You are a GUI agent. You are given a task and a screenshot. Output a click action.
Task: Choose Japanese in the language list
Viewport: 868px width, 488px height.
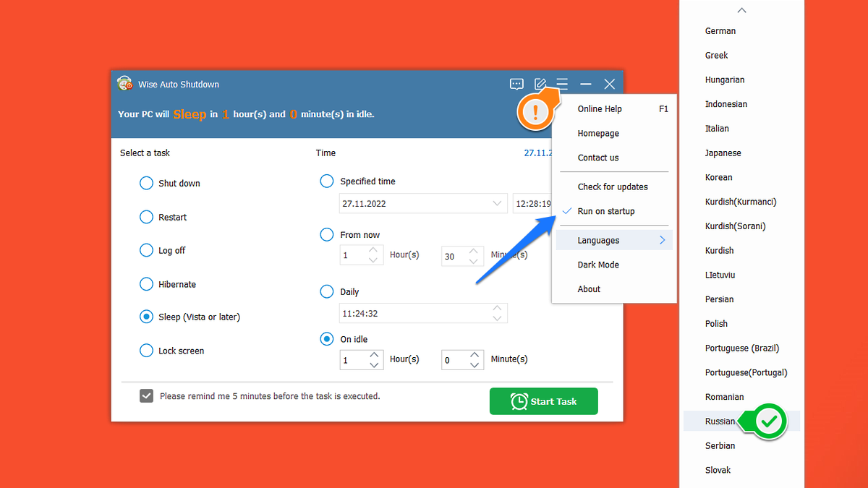click(742, 153)
